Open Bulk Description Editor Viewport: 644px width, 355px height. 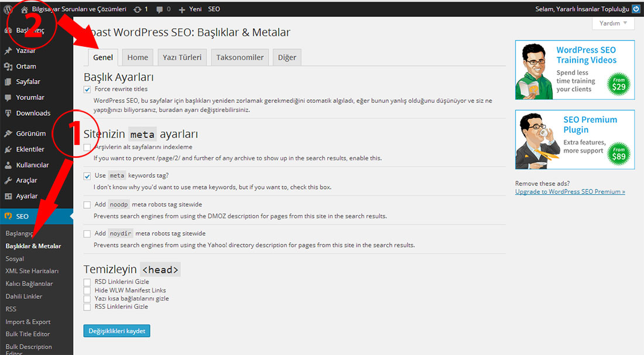tap(29, 349)
